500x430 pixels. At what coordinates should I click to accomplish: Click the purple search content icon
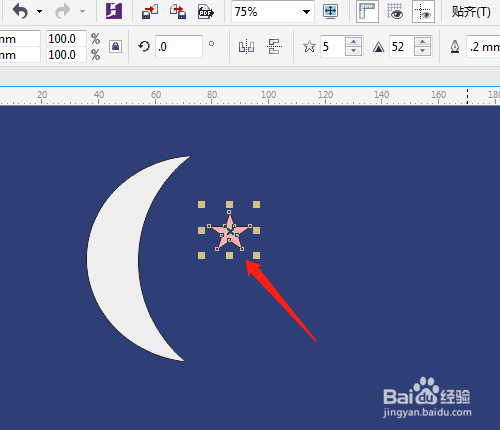[114, 11]
